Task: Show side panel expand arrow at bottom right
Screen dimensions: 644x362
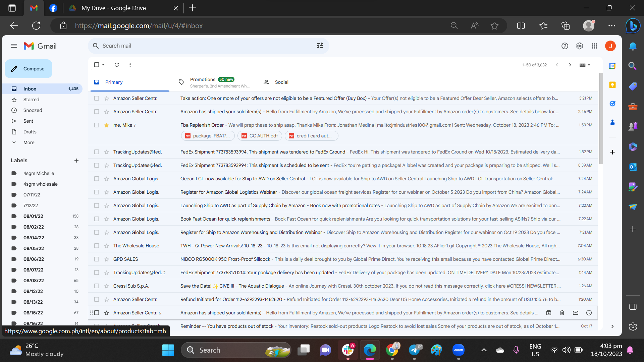Action: coord(612,326)
